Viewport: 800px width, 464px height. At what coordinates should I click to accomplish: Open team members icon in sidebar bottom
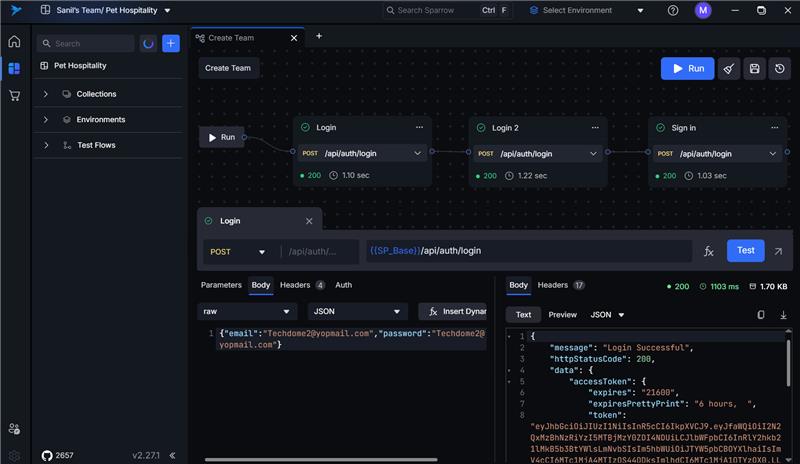(x=14, y=429)
